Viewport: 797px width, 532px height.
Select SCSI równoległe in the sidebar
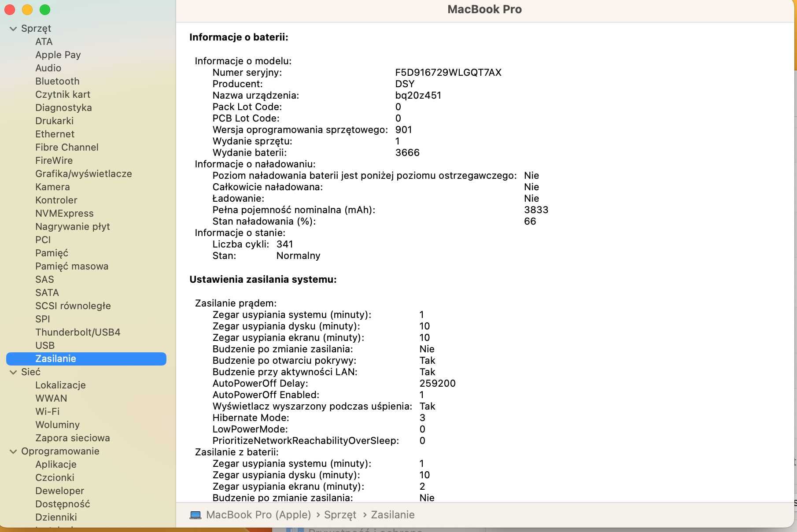[x=73, y=306]
